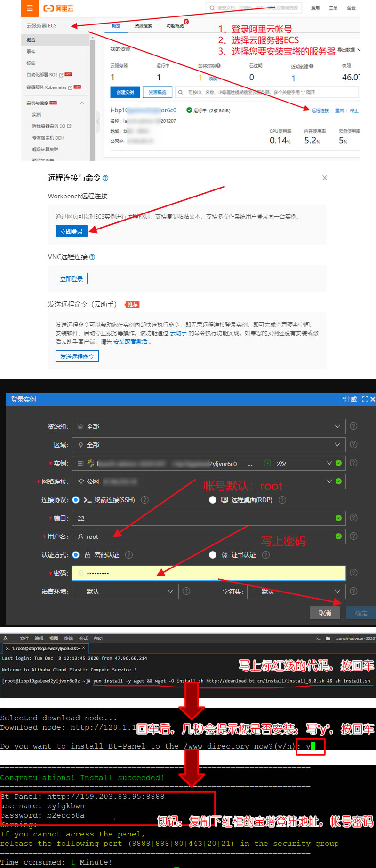
Task: Click the bell icon in the terminal menu bar
Action: click(x=5, y=639)
